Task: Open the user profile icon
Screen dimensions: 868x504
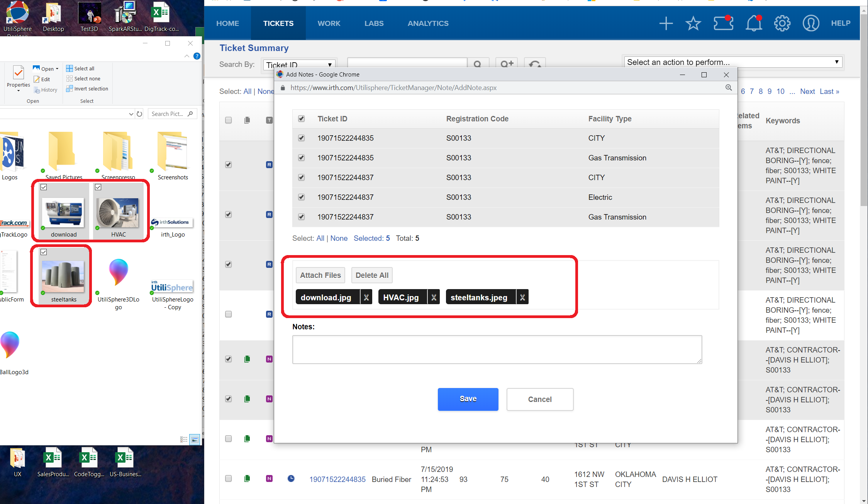Action: coord(811,23)
